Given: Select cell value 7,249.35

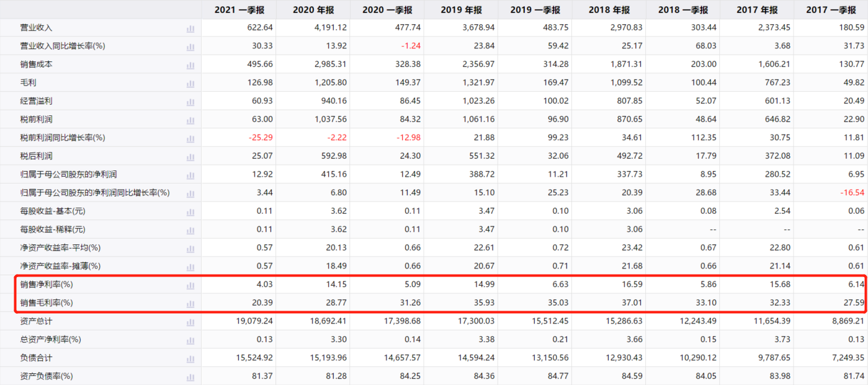Looking at the screenshot, I should coord(848,358).
